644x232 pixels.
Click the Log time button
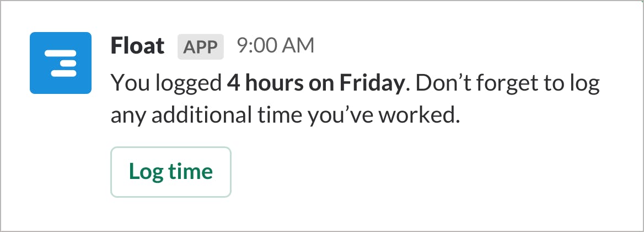tap(171, 172)
